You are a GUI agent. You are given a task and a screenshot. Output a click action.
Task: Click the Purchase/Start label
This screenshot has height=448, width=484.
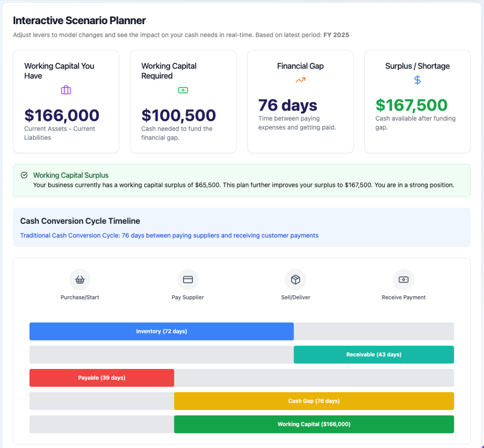(80, 297)
